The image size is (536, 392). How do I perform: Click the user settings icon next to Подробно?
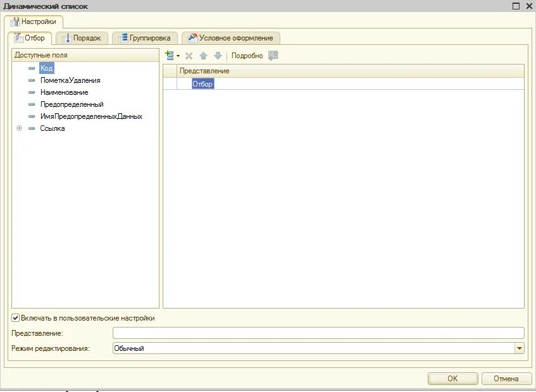pyautogui.click(x=273, y=55)
